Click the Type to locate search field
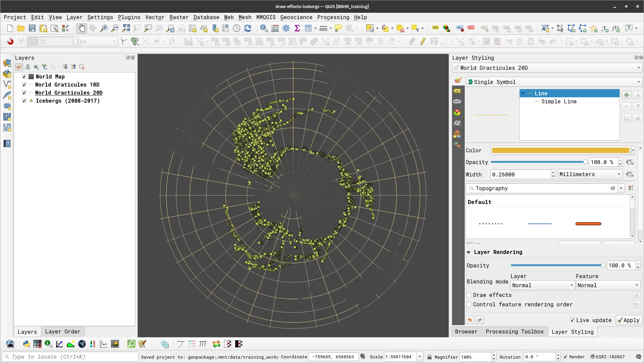The image size is (644, 363). (x=70, y=357)
